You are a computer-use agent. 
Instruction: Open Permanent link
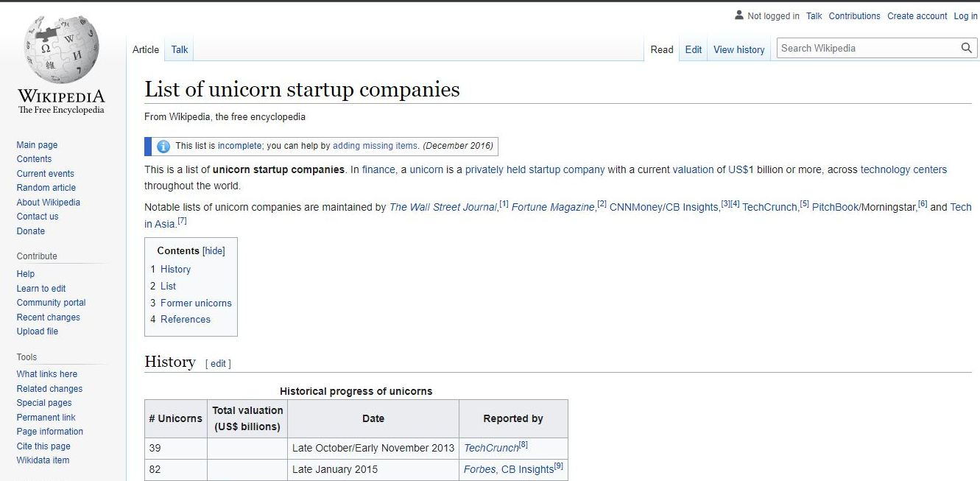click(x=46, y=418)
